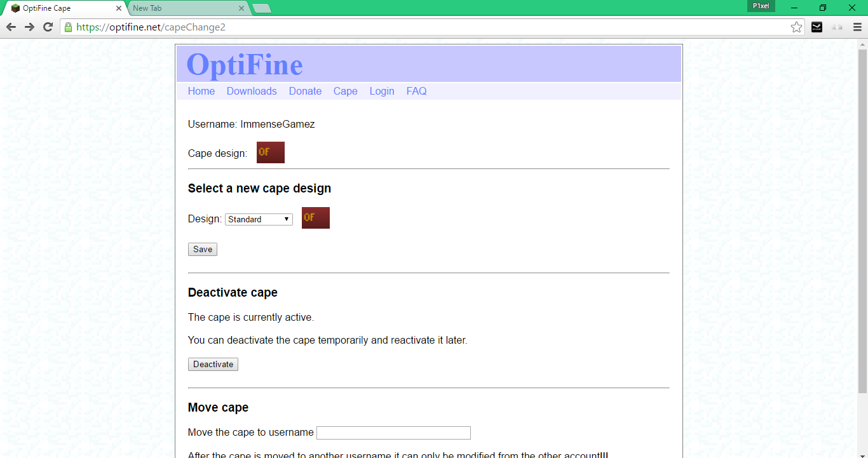Click the 'Deactivate cape' heading
Image resolution: width=868 pixels, height=458 pixels.
coord(233,293)
